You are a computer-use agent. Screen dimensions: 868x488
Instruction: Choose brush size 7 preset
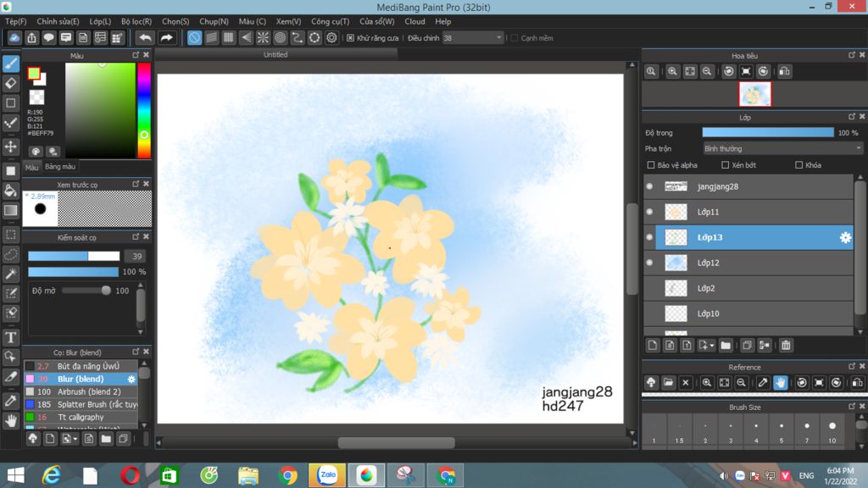coord(807,431)
